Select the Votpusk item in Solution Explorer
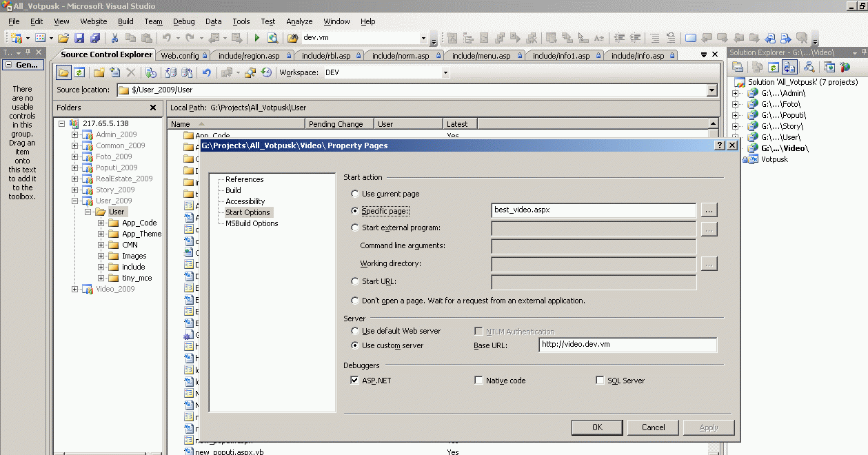The height and width of the screenshot is (455, 868). coord(774,159)
